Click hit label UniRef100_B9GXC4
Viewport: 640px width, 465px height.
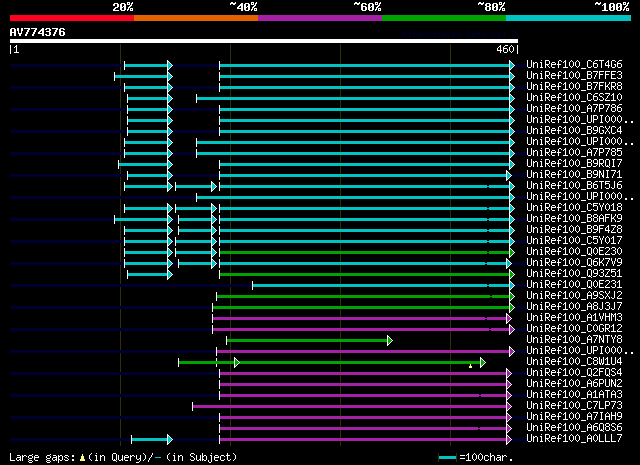[574, 131]
